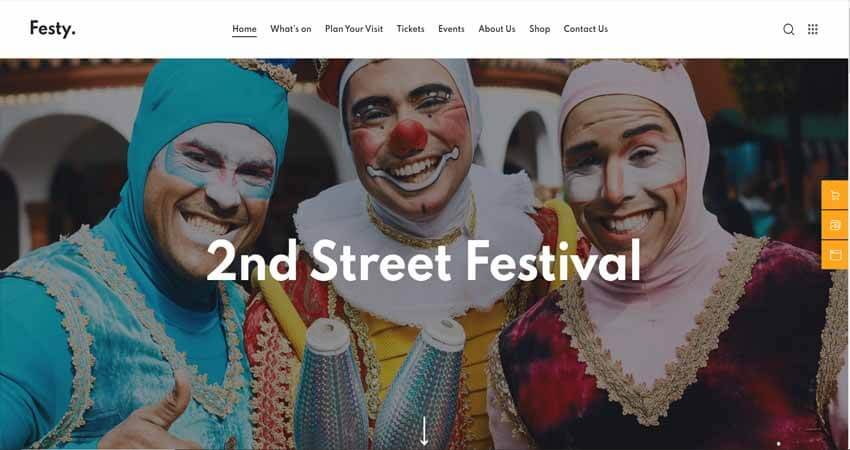Click the pink-hooded performer in the photo
Screen dimensions: 850x450
point(661,255)
